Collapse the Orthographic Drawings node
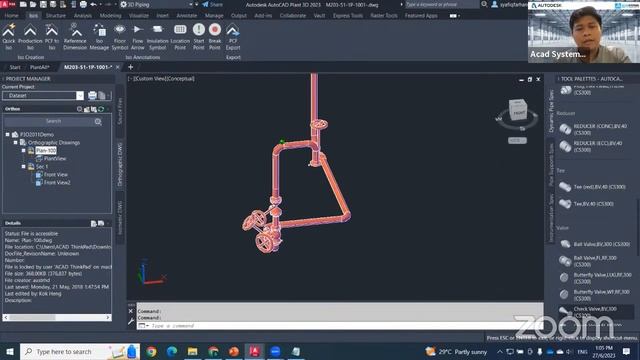The image size is (640, 360). [x=16, y=142]
